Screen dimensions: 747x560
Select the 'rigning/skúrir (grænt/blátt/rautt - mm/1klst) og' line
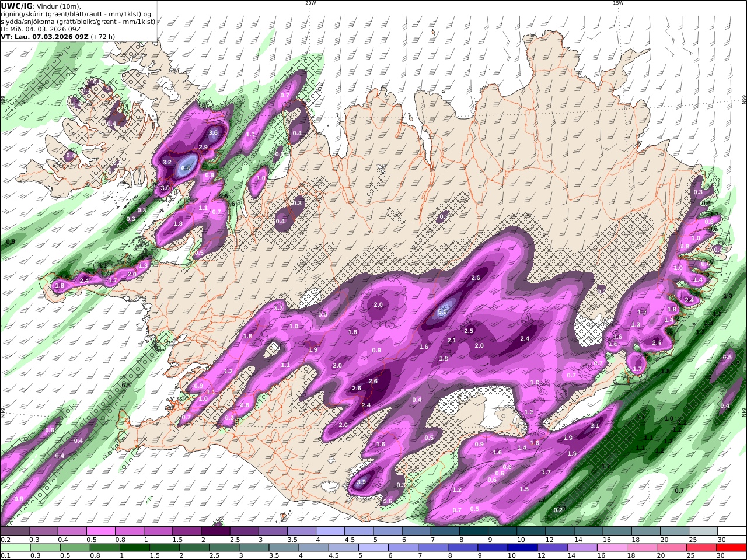tap(77, 14)
